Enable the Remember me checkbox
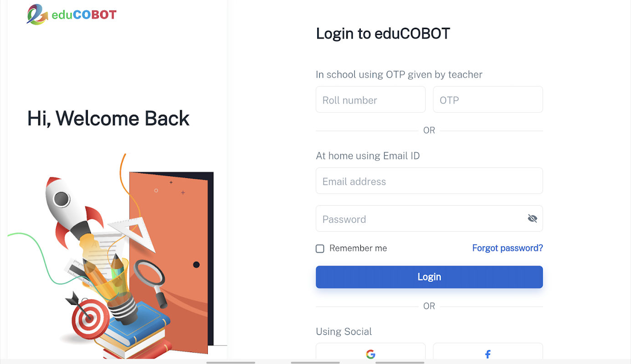The image size is (631, 364). [x=320, y=248]
